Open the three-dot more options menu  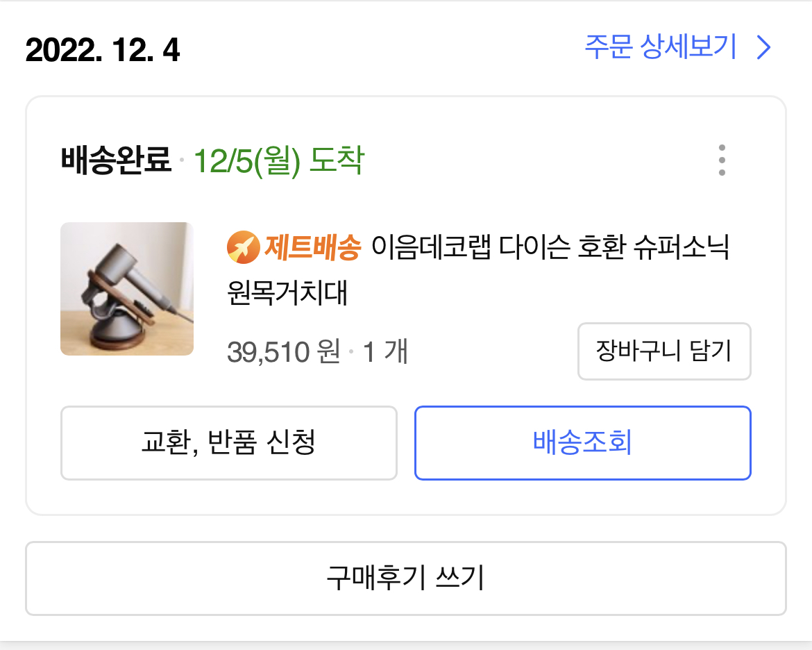(x=722, y=161)
